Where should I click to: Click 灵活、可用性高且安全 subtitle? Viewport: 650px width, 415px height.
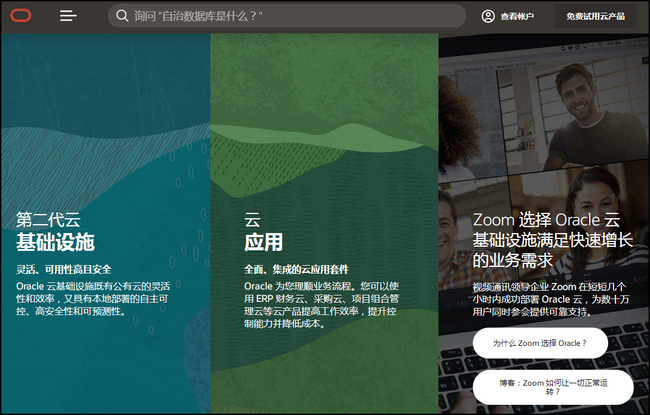coord(64,269)
